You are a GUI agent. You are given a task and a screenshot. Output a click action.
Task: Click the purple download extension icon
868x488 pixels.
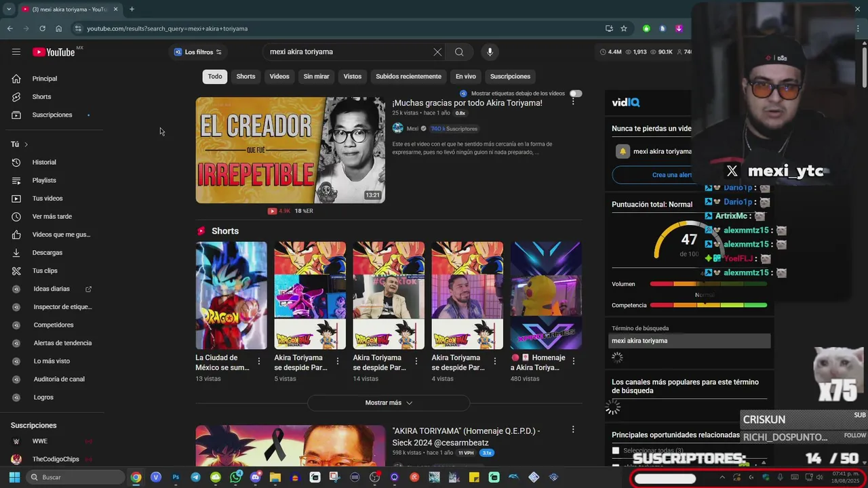679,28
